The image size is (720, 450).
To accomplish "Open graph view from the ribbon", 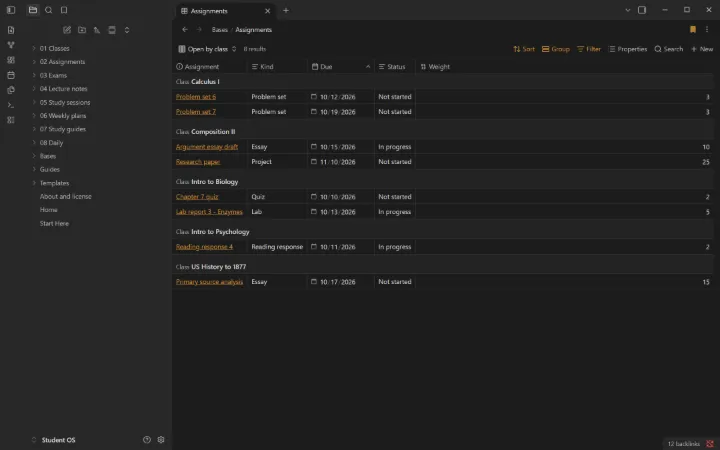I will point(11,45).
